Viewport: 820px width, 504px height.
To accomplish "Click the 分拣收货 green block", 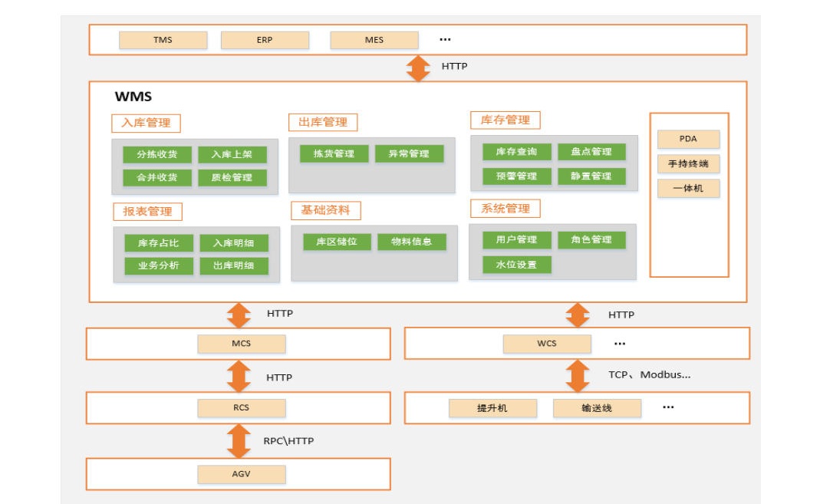I will (x=157, y=154).
